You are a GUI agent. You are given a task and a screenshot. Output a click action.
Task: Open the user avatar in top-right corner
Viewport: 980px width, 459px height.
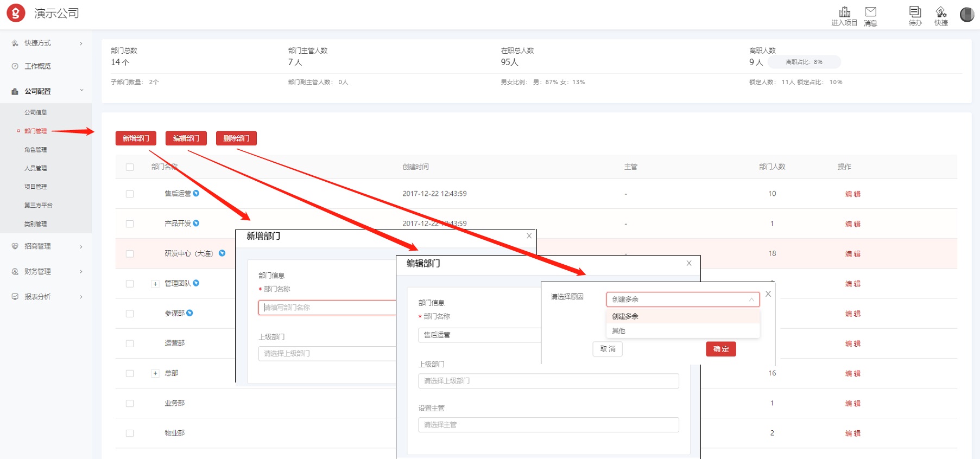click(966, 15)
